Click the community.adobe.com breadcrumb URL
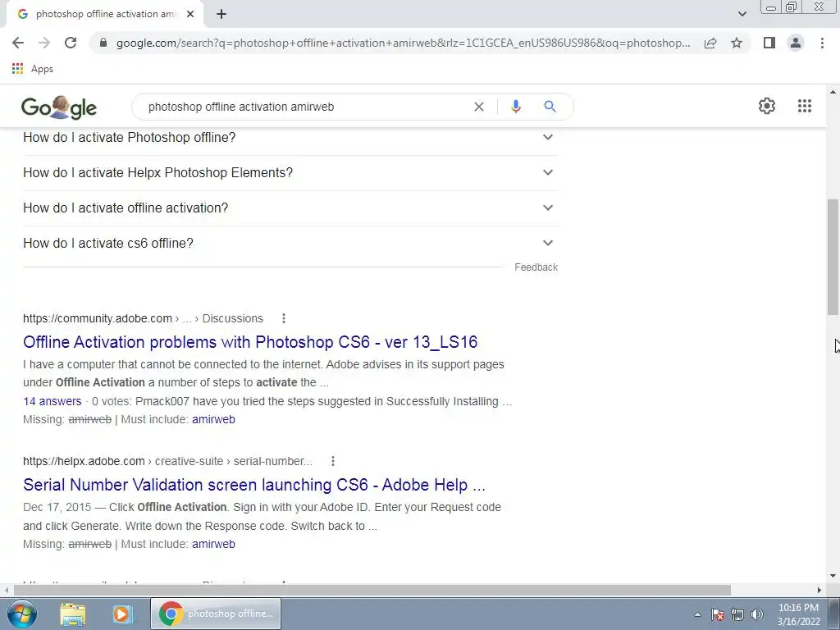The width and height of the screenshot is (840, 630). pos(143,319)
